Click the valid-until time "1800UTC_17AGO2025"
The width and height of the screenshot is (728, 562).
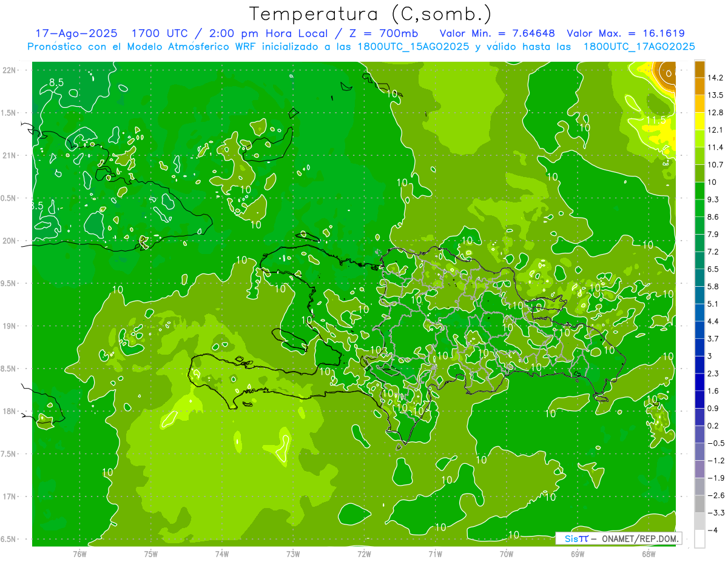[638, 47]
